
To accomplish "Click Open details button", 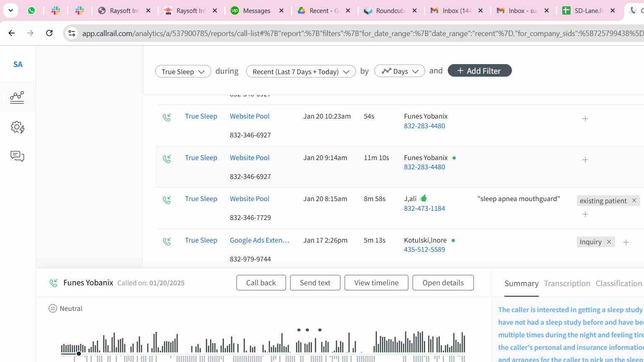I will (443, 283).
